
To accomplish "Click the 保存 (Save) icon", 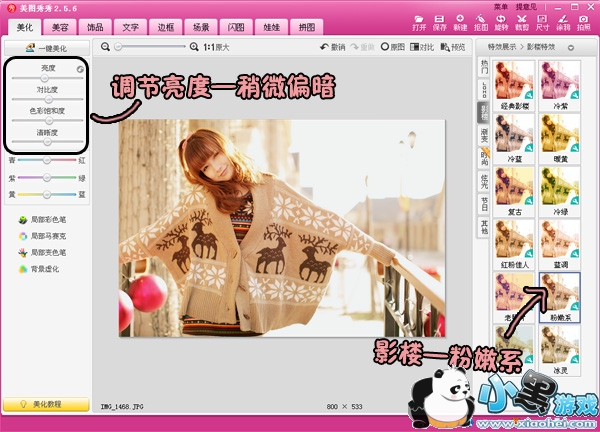I will pyautogui.click(x=440, y=22).
